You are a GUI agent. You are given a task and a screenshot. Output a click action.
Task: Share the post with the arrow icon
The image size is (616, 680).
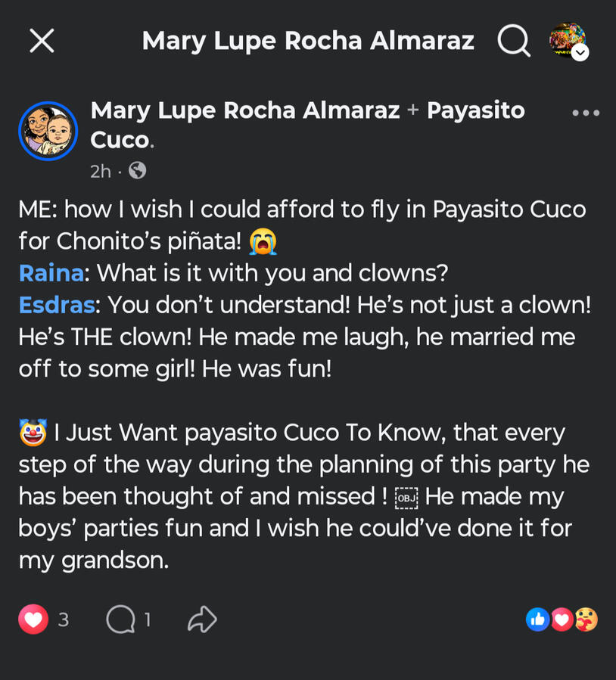pos(202,620)
